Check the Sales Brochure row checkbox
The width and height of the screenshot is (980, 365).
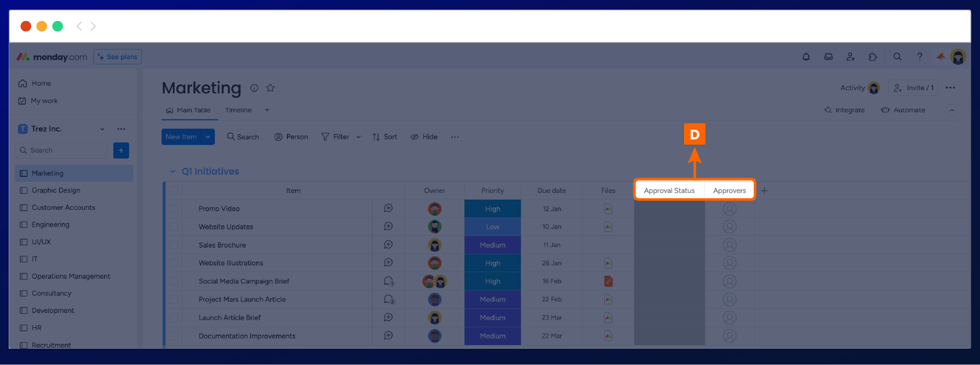click(174, 245)
